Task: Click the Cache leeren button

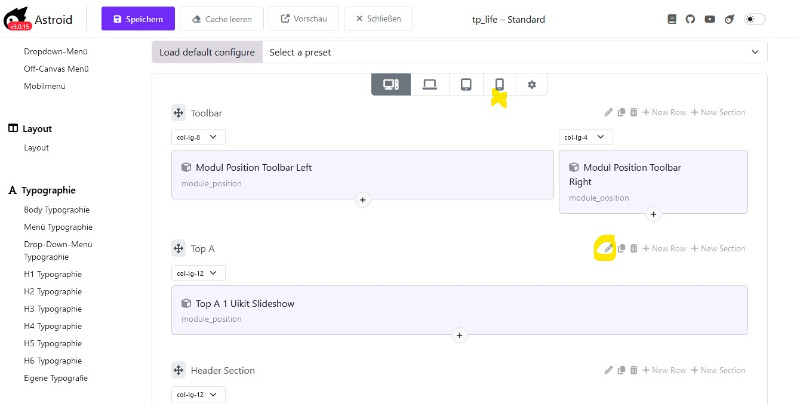Action: tap(222, 19)
